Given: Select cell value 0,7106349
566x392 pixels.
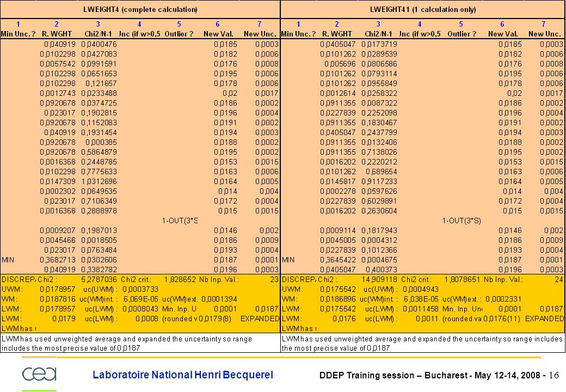Looking at the screenshot, I should pos(99,201).
